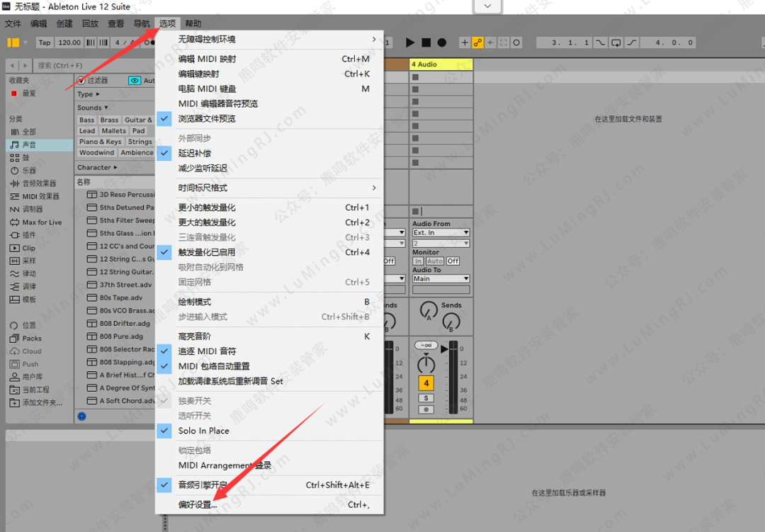
Task: Toggle the Punch-In switch icon
Action: 600,43
